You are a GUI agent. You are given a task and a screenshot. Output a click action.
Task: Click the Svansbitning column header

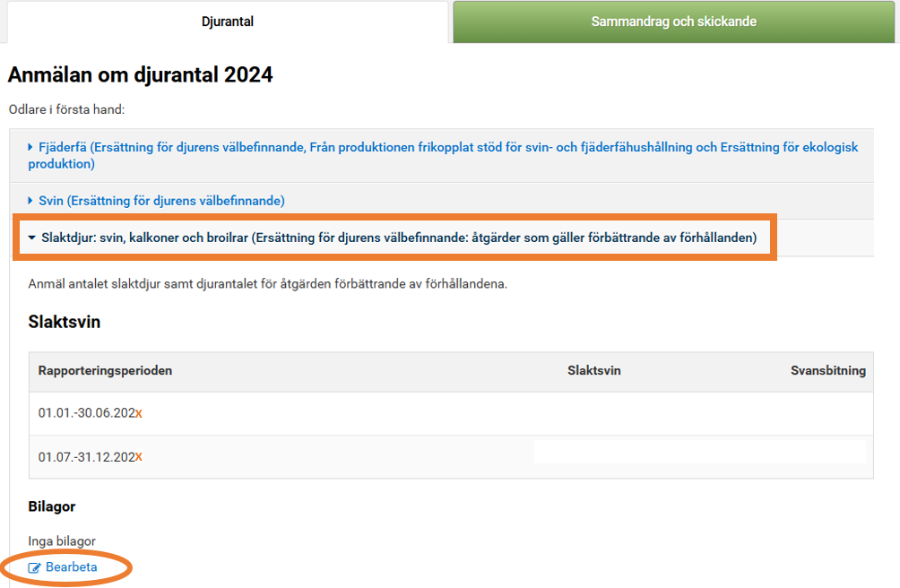827,370
